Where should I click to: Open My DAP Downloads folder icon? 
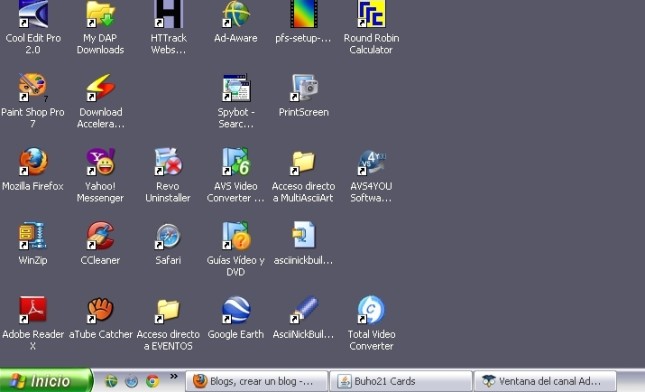[100, 14]
